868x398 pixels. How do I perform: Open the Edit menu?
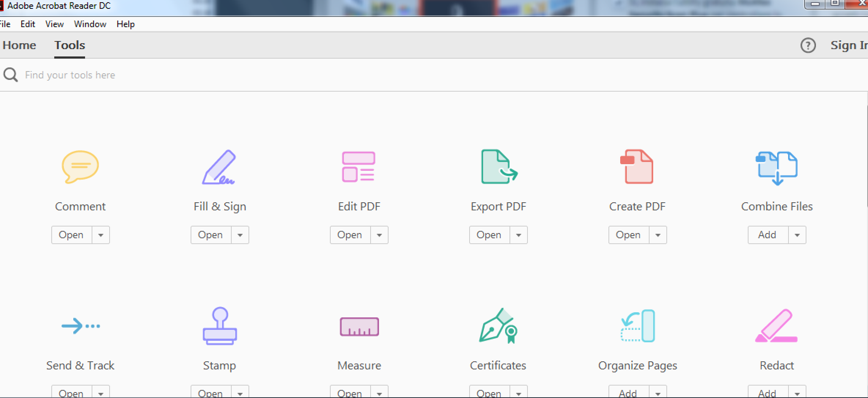pos(28,24)
